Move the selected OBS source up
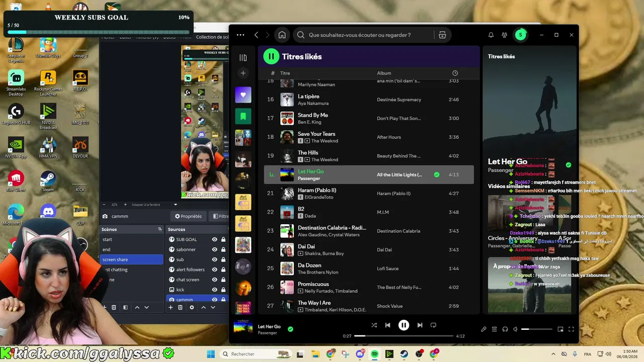The image size is (644, 362). (203, 307)
